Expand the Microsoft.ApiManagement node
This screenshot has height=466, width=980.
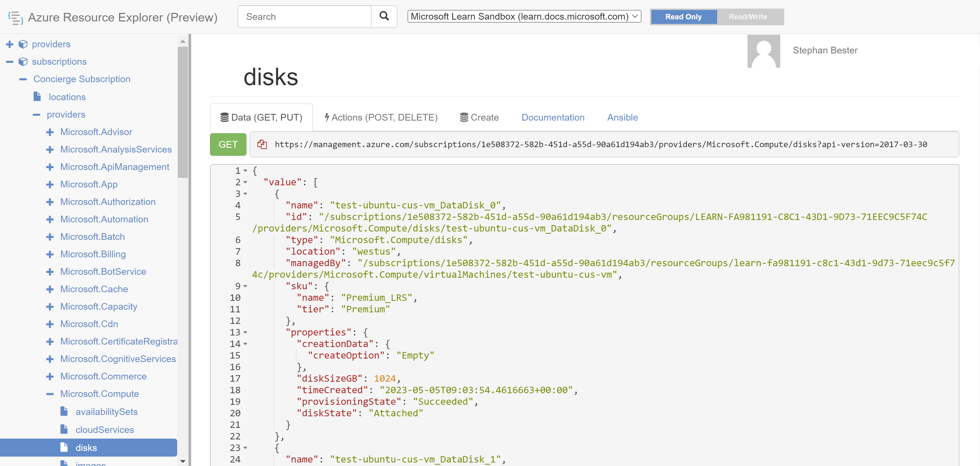coord(50,167)
